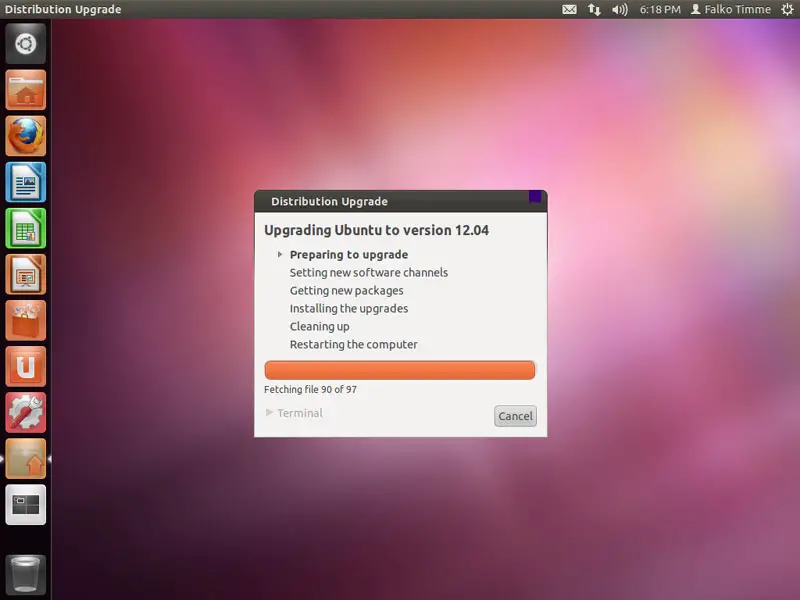The height and width of the screenshot is (600, 800).
Task: Open the 6:18 PM clock menu
Action: tap(660, 9)
